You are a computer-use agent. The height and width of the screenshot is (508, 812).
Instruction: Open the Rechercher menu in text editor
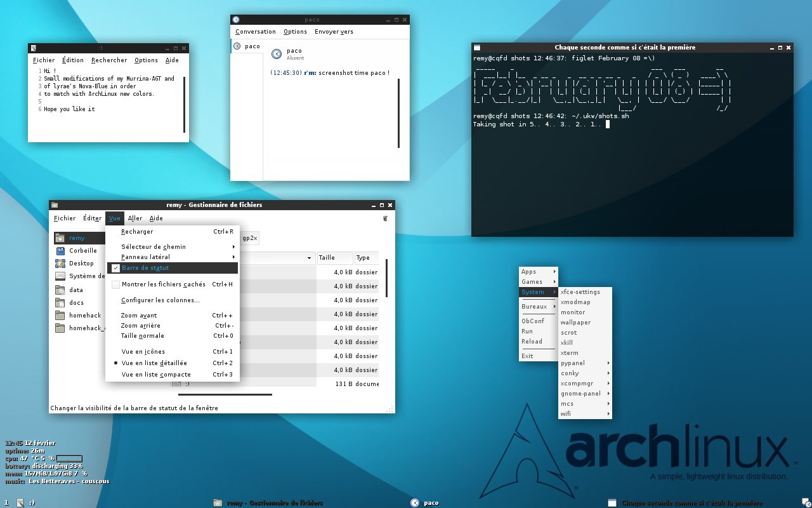pos(109,60)
